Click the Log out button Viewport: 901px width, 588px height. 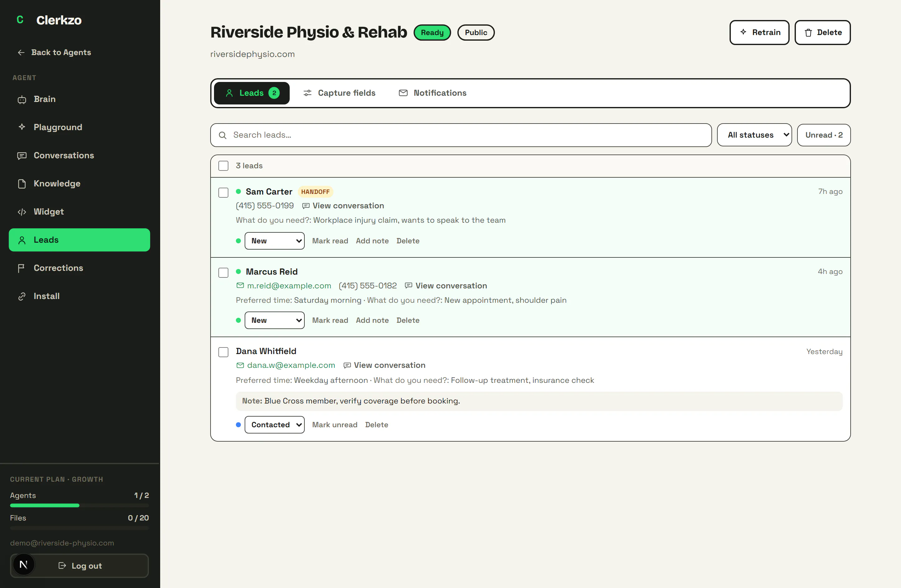79,566
